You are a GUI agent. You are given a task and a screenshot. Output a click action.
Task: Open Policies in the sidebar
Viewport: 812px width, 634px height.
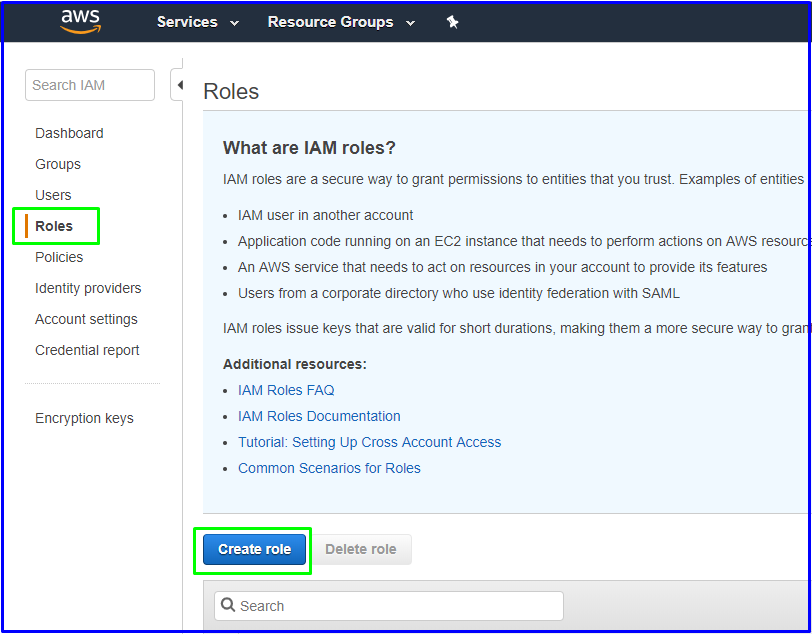click(59, 257)
